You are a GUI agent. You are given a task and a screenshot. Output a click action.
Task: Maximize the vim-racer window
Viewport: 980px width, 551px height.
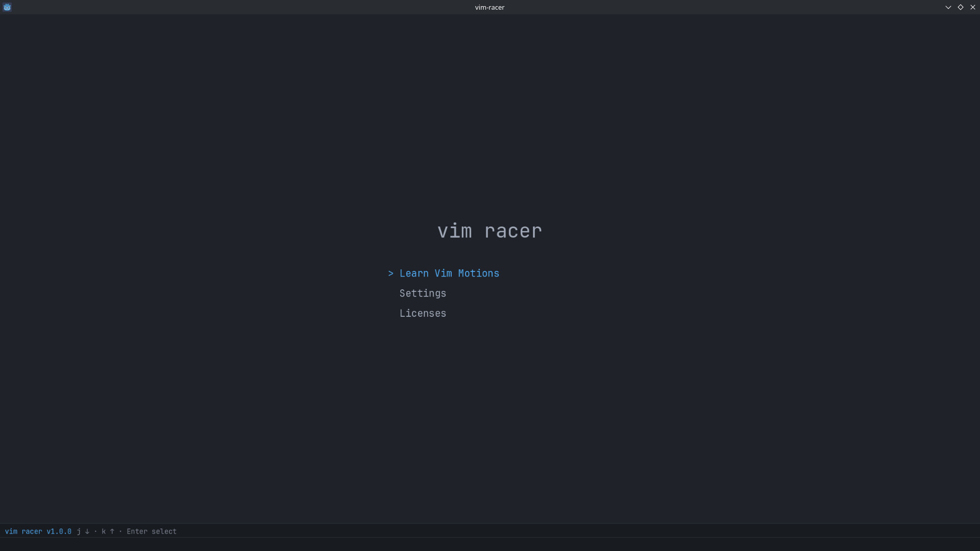click(961, 7)
